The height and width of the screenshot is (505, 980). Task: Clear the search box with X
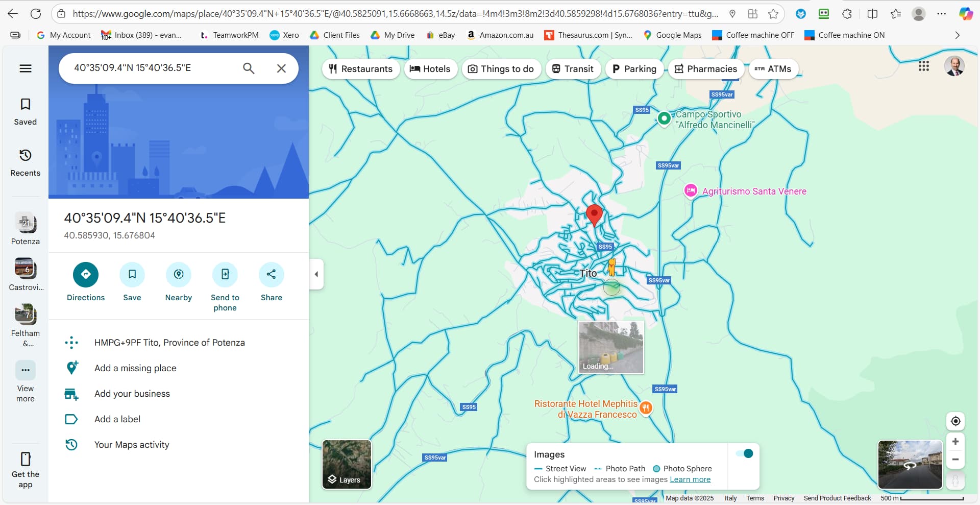pos(281,68)
